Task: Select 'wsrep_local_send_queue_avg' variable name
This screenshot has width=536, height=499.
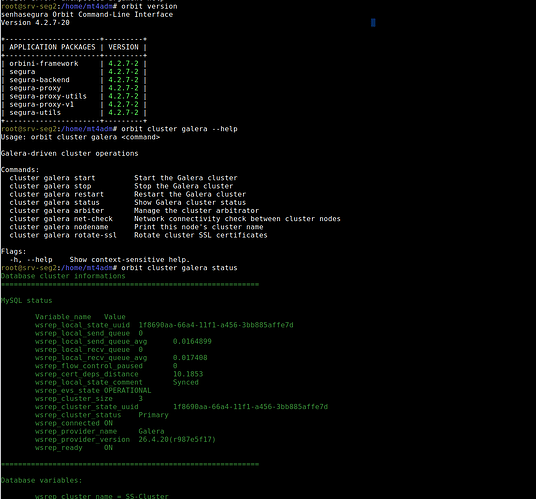Action: (x=91, y=341)
